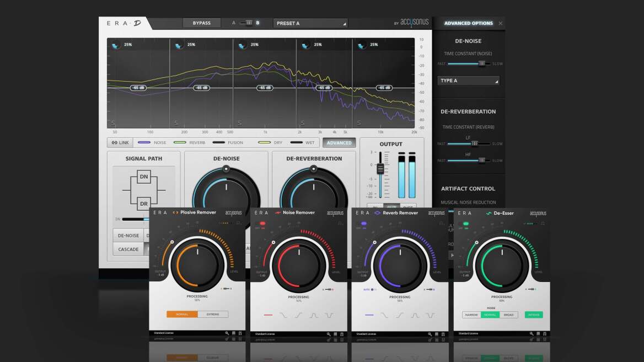Click the DR block in the signal path
644x362 pixels.
pyautogui.click(x=143, y=204)
